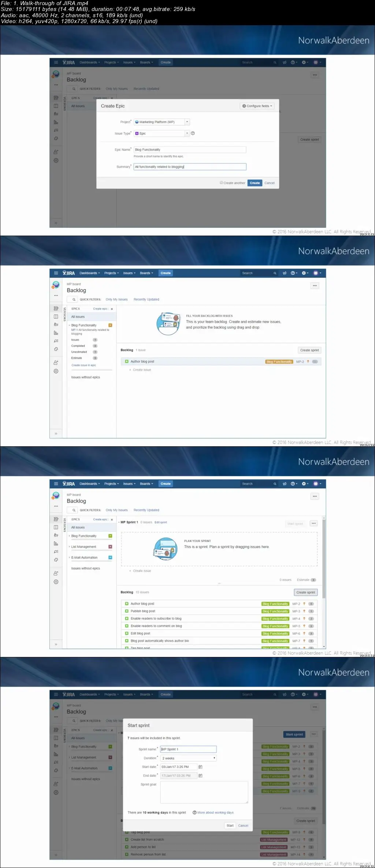375x868 pixels.
Task: Open red List Management color swatch in empty sprint frame
Action: click(x=110, y=547)
